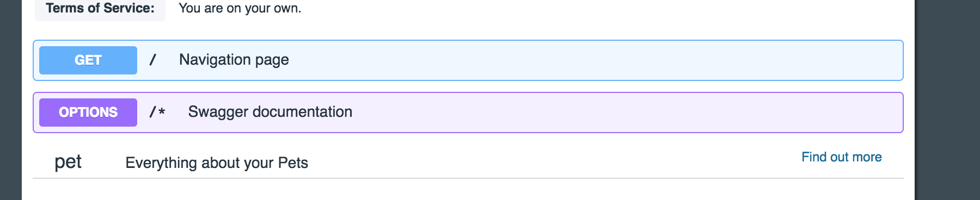Image resolution: width=980 pixels, height=200 pixels.
Task: Click the pet tag name heading
Action: coord(68,162)
